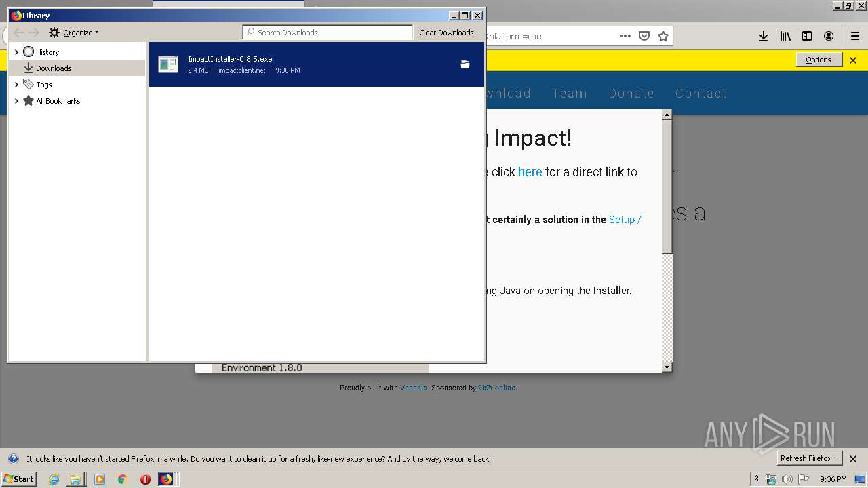Click the Action Center flag tray icon
The height and width of the screenshot is (488, 868).
point(804,479)
